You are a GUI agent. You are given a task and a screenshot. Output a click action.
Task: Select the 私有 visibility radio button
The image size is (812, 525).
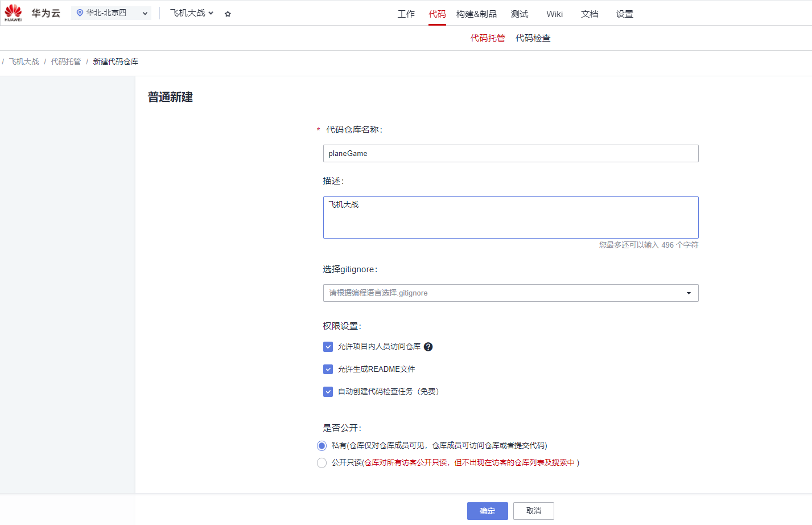point(321,446)
